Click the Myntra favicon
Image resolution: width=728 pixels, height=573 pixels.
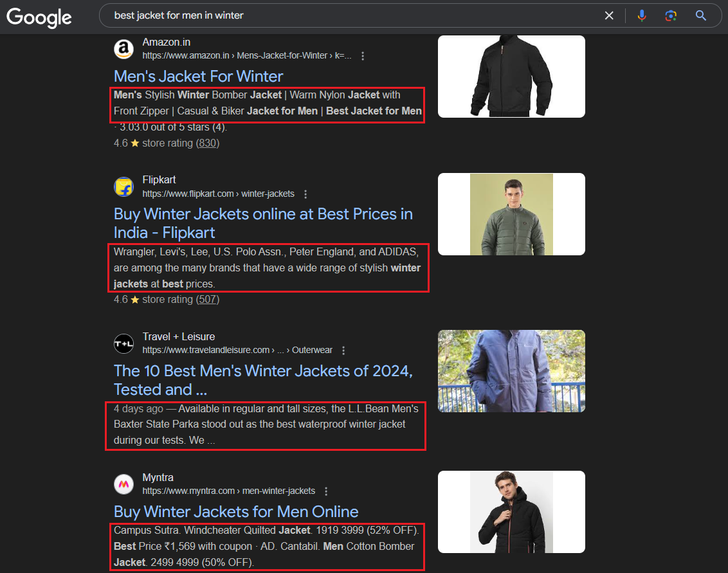124,484
